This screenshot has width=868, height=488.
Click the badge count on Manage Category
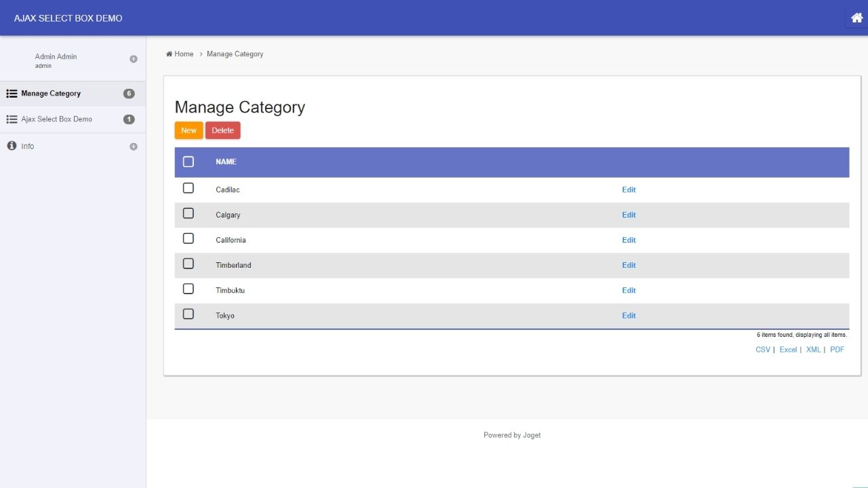click(129, 94)
